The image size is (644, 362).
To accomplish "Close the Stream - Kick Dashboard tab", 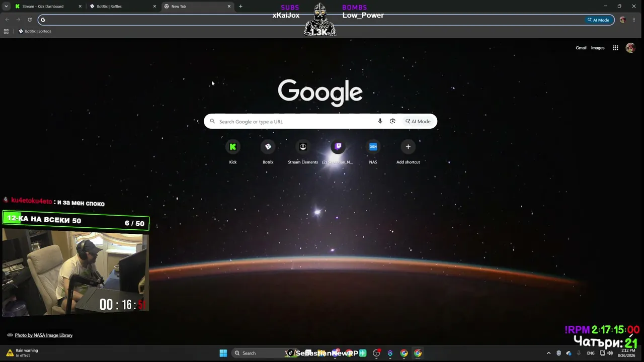I will tap(80, 7).
